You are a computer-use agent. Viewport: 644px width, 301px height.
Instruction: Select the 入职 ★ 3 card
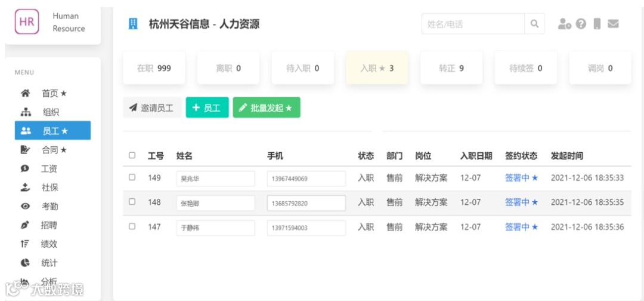(x=377, y=68)
